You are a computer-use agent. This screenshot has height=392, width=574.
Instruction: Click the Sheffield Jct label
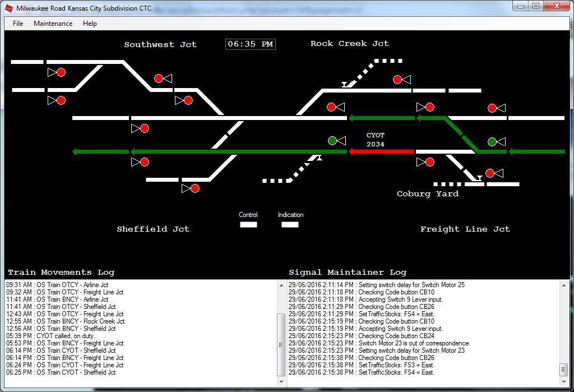coord(153,229)
